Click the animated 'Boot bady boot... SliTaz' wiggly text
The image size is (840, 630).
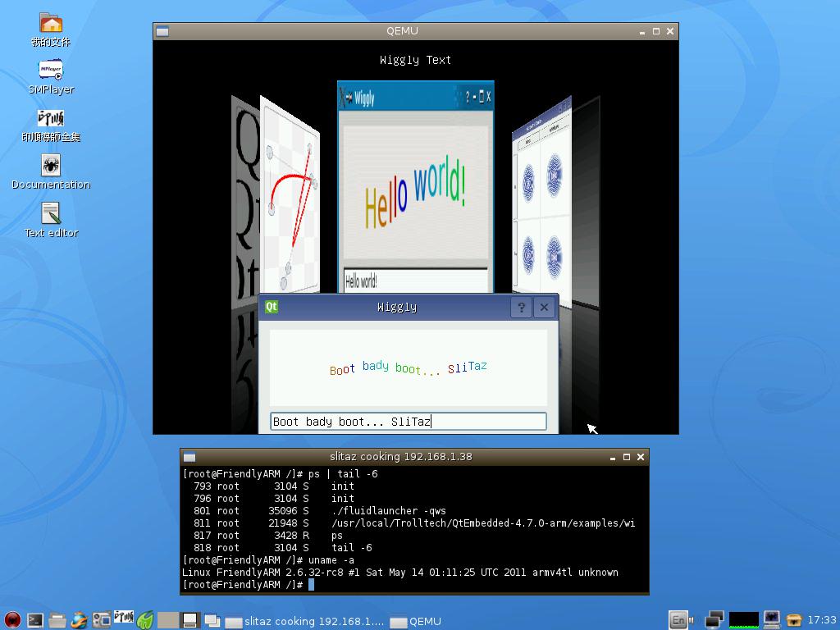coord(409,368)
